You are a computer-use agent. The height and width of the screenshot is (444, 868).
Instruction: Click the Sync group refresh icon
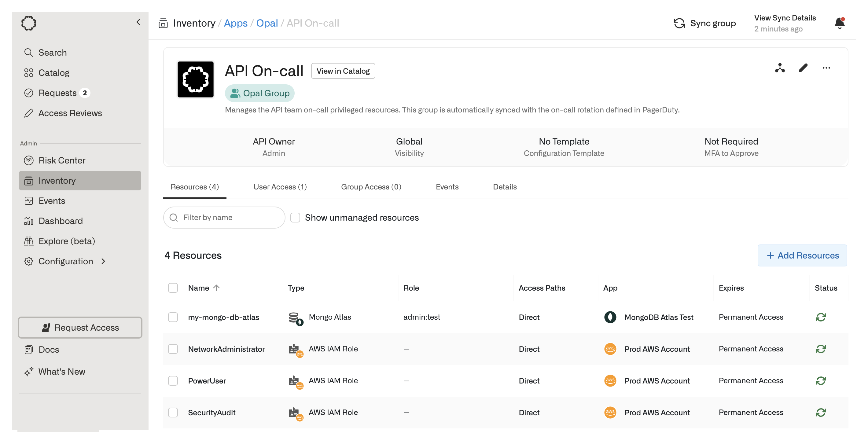679,23
